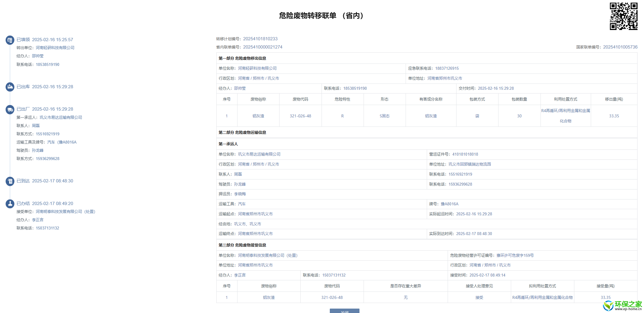
Task: Click the 已填领 document timeline icon
Action: [x=10, y=40]
